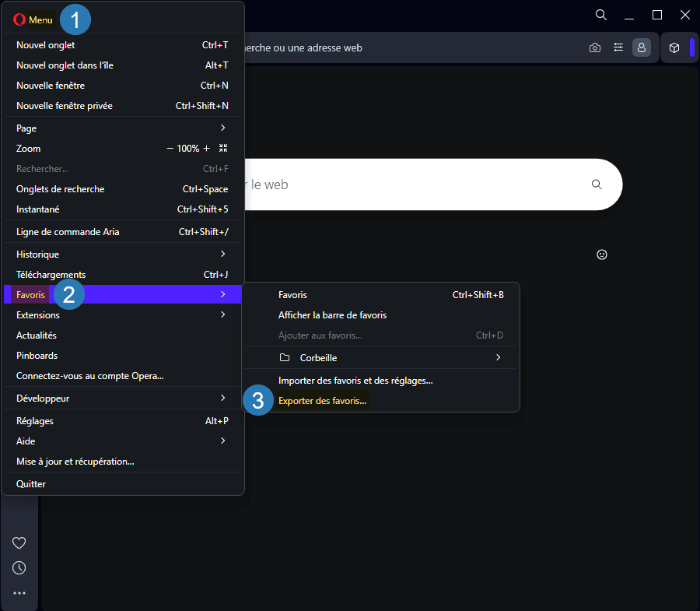Open the emoji smiley icon
This screenshot has width=700, height=611.
click(601, 254)
